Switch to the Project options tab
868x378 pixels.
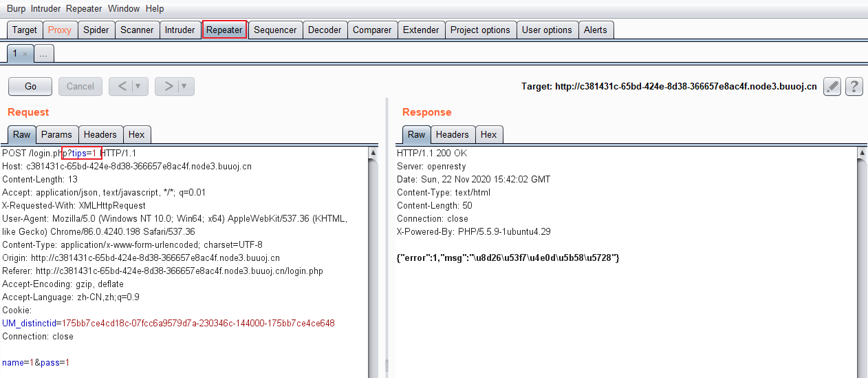[x=480, y=30]
